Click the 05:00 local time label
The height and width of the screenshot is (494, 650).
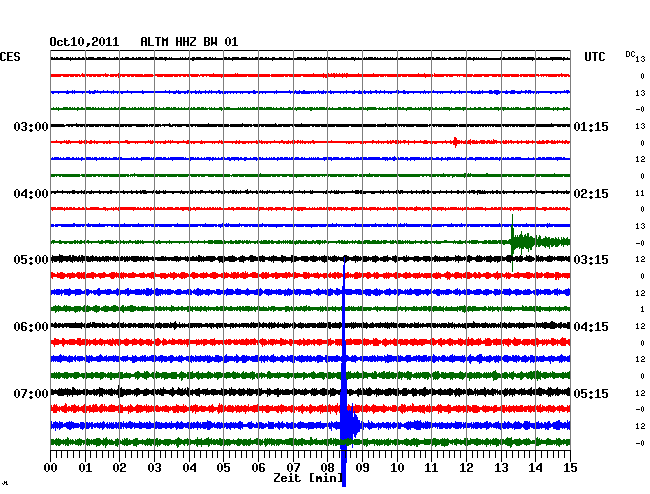coord(31,260)
